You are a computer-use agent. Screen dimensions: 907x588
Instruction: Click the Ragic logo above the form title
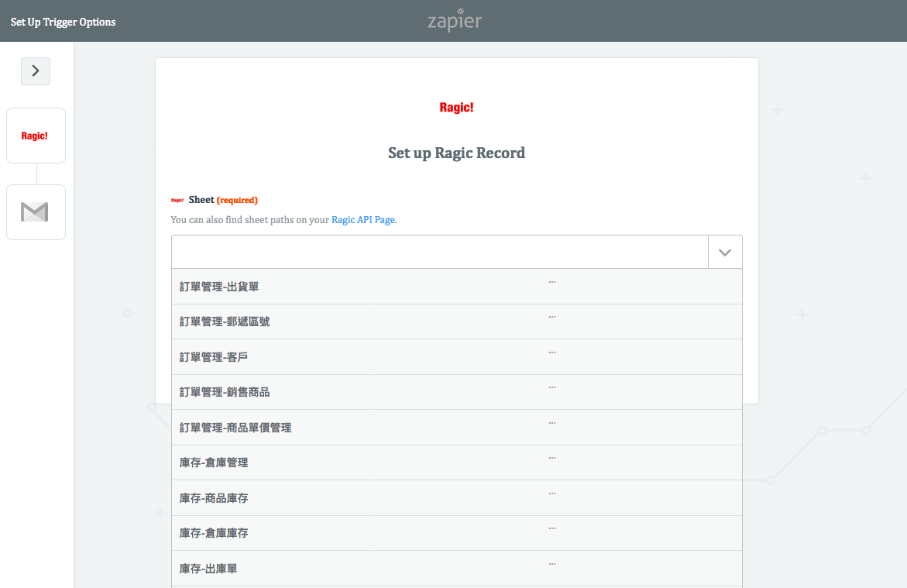[456, 108]
